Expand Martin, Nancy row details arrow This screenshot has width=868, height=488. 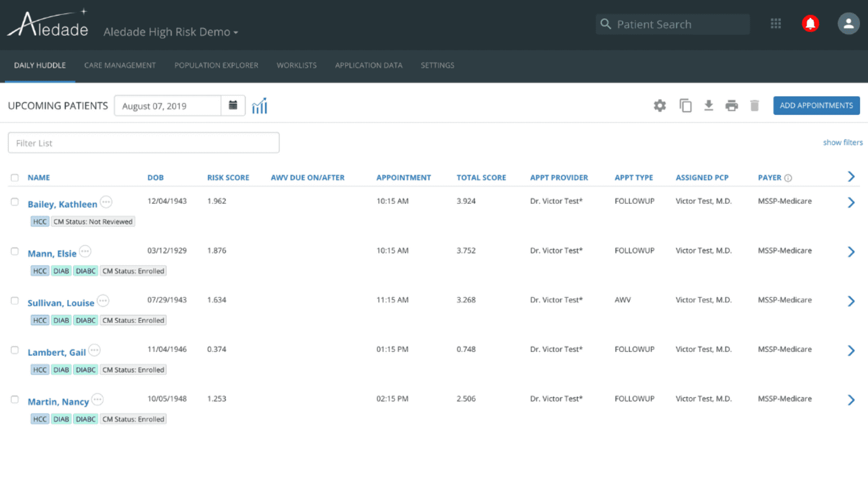click(x=851, y=400)
